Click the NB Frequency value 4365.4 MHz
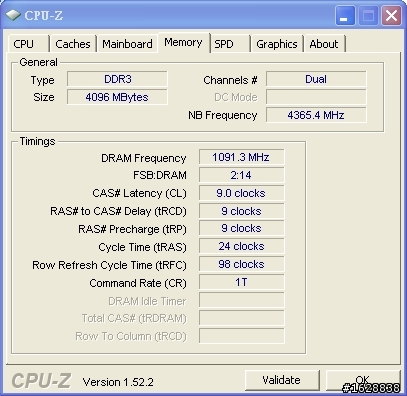This screenshot has height=396, width=407. [x=316, y=115]
